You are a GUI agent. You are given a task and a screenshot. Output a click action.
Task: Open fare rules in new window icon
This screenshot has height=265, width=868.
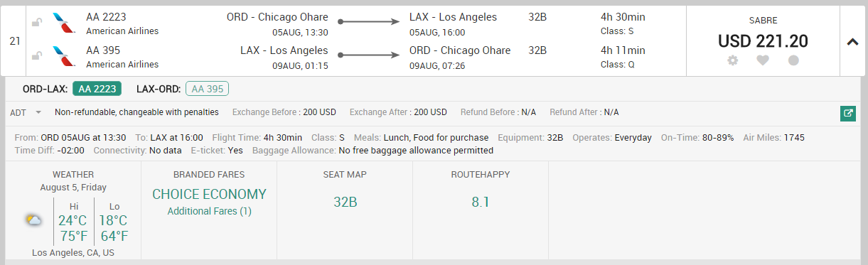click(x=847, y=113)
